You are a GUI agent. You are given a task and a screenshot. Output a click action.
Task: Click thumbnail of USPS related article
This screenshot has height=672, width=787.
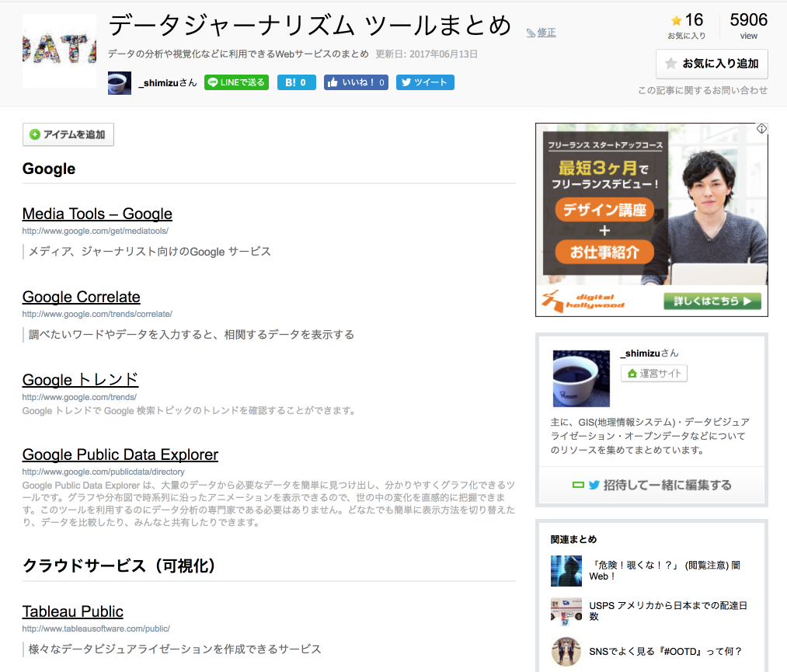pos(566,611)
